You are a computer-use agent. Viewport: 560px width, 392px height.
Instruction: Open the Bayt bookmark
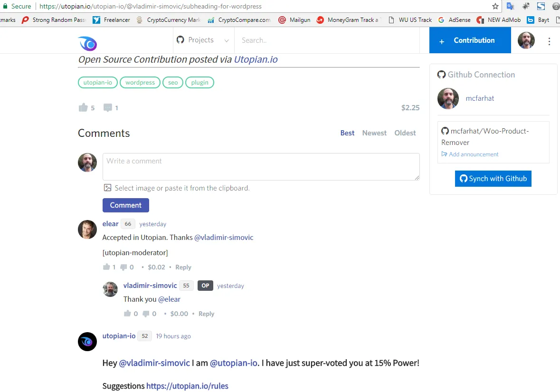pos(538,19)
